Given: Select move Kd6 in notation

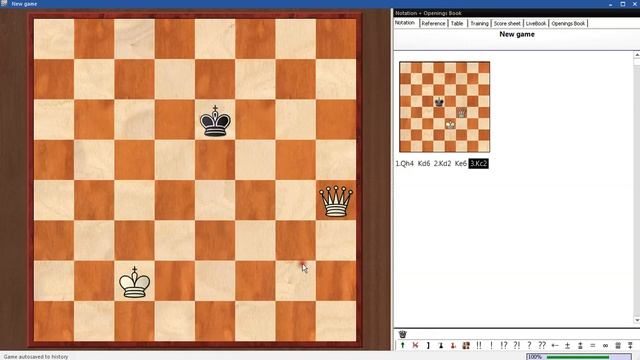Looking at the screenshot, I should point(424,164).
